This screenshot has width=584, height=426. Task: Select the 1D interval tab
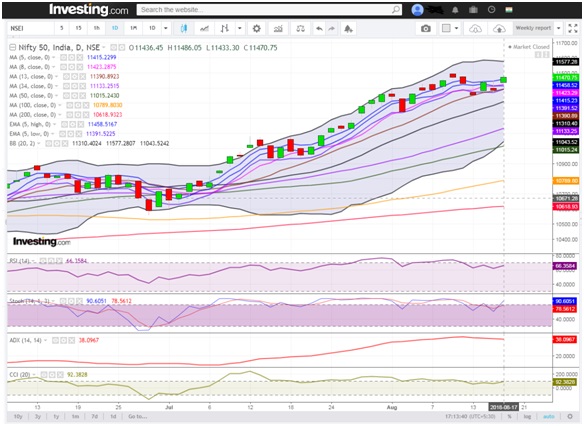point(115,28)
